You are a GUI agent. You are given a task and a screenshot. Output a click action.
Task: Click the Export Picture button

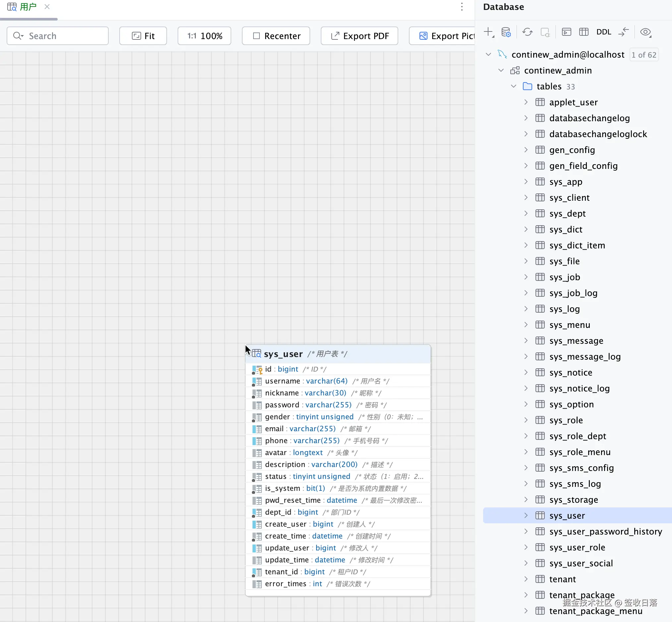click(x=442, y=36)
